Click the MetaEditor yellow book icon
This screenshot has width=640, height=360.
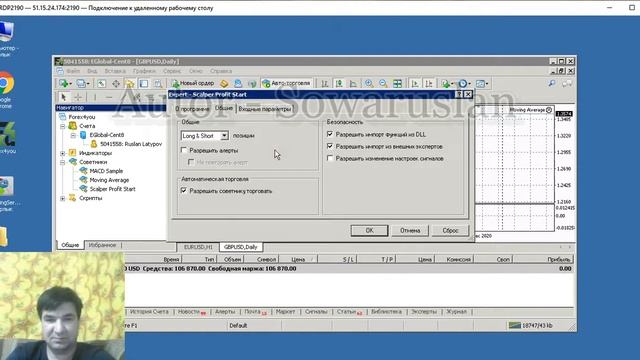click(x=224, y=84)
